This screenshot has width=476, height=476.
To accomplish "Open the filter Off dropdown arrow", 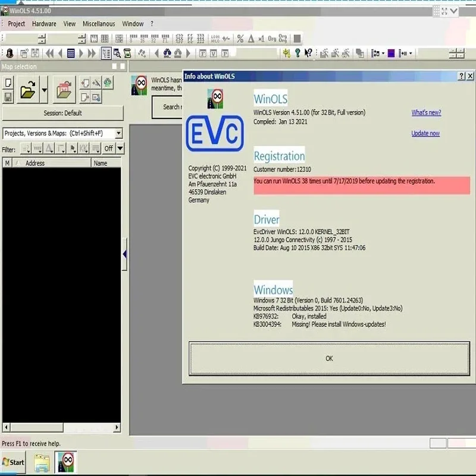I will click(x=120, y=148).
